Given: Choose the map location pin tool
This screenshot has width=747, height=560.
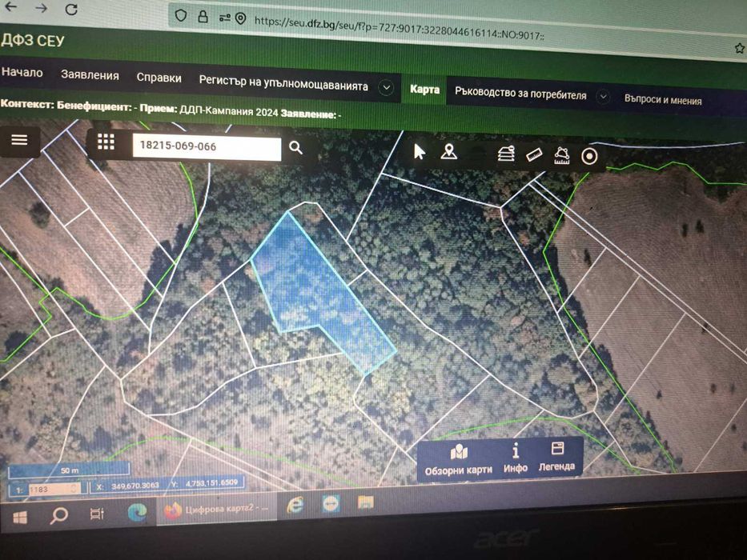Looking at the screenshot, I should coord(449,152).
